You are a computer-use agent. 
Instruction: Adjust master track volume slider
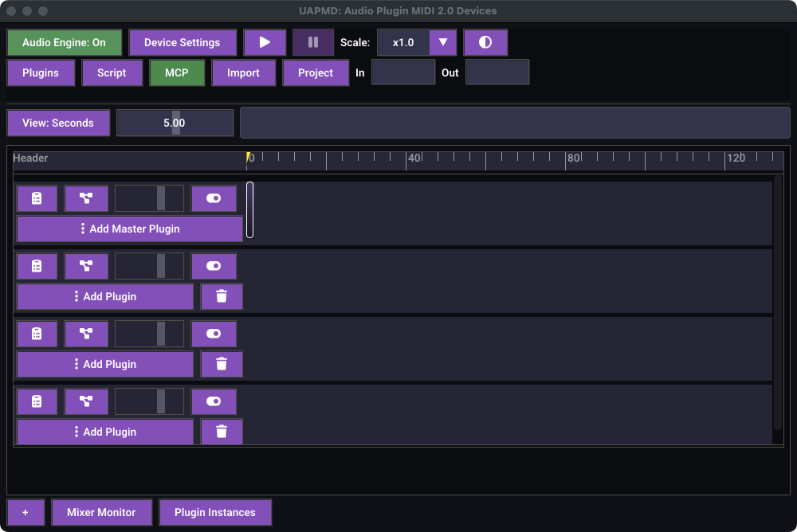tap(150, 198)
